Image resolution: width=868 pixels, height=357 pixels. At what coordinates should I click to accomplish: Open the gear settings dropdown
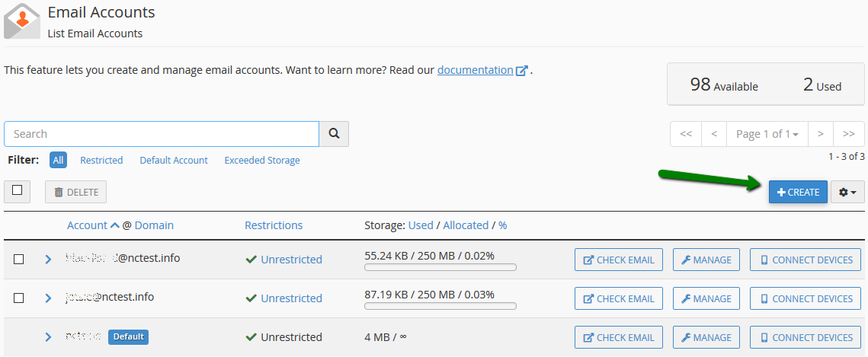[847, 193]
